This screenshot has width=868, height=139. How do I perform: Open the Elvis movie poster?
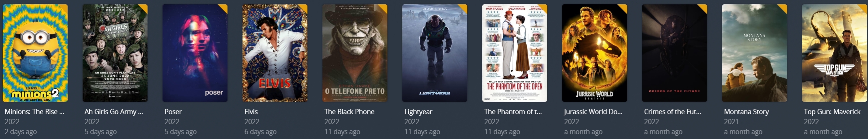(x=275, y=53)
